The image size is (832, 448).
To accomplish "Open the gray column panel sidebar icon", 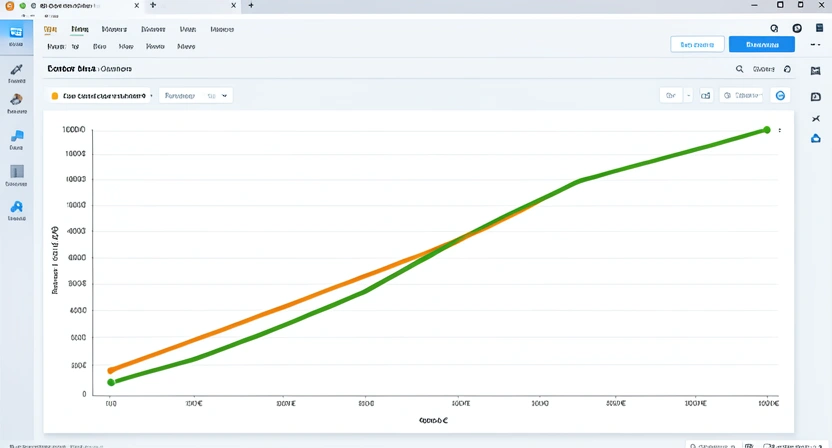I will tap(17, 171).
